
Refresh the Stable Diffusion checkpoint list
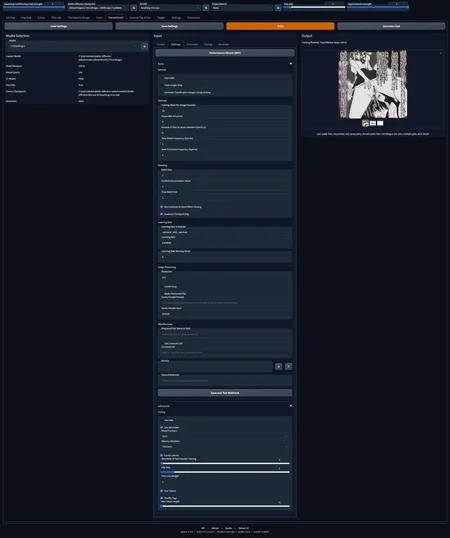[134, 8]
